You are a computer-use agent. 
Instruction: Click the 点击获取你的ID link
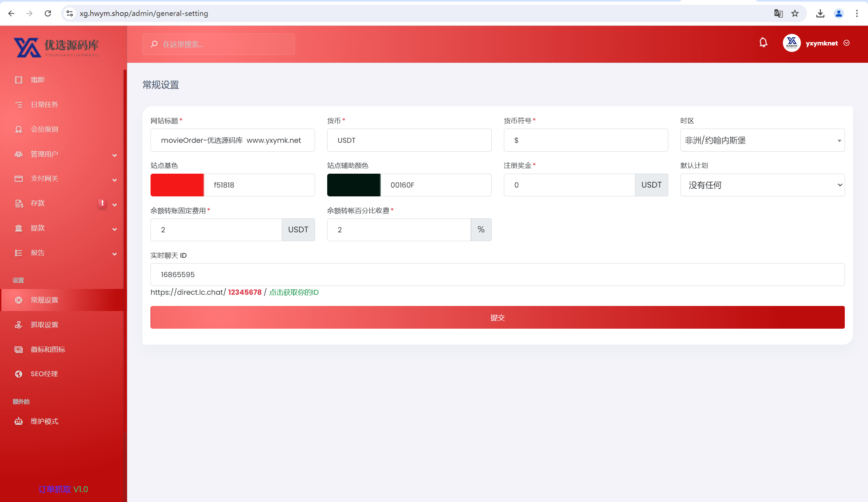coord(294,292)
